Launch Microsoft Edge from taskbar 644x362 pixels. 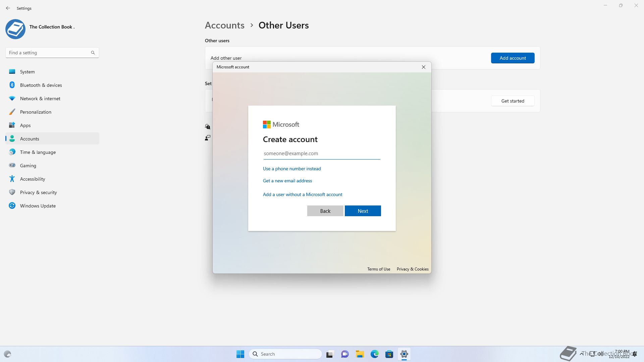pyautogui.click(x=375, y=354)
